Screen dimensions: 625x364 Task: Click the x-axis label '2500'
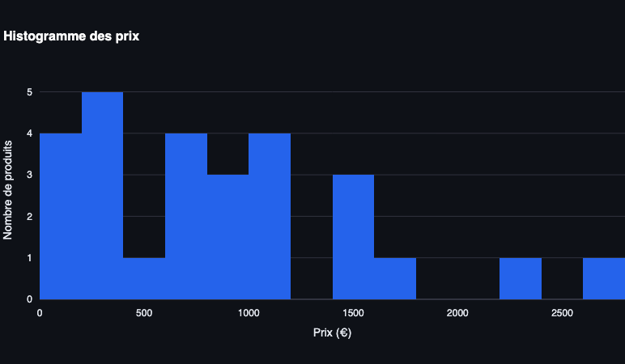click(562, 313)
